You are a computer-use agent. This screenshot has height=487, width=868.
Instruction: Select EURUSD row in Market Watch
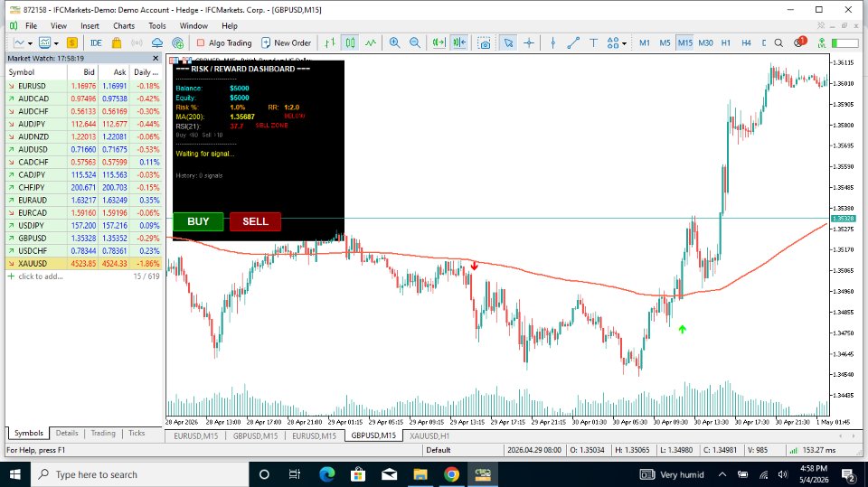pos(84,86)
